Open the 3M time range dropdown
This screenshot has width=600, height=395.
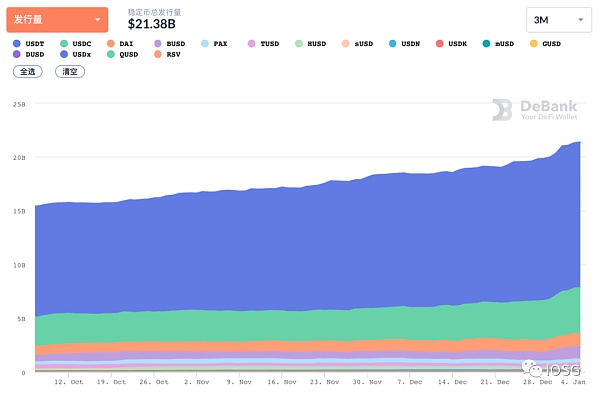pyautogui.click(x=559, y=20)
